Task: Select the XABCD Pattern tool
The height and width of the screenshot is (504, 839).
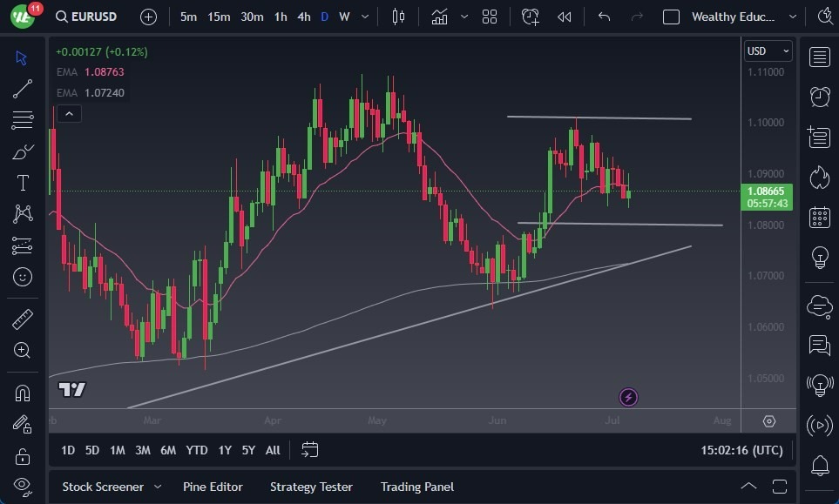Action: pyautogui.click(x=23, y=214)
